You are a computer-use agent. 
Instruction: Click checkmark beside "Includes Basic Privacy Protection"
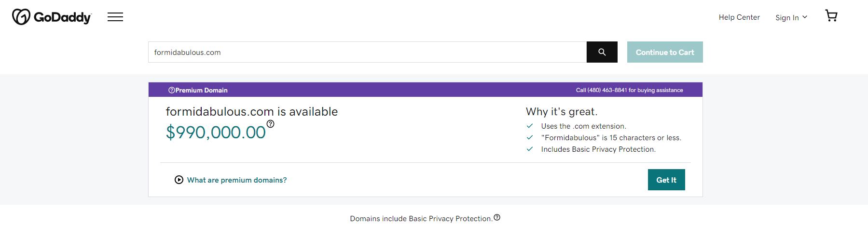(x=530, y=149)
